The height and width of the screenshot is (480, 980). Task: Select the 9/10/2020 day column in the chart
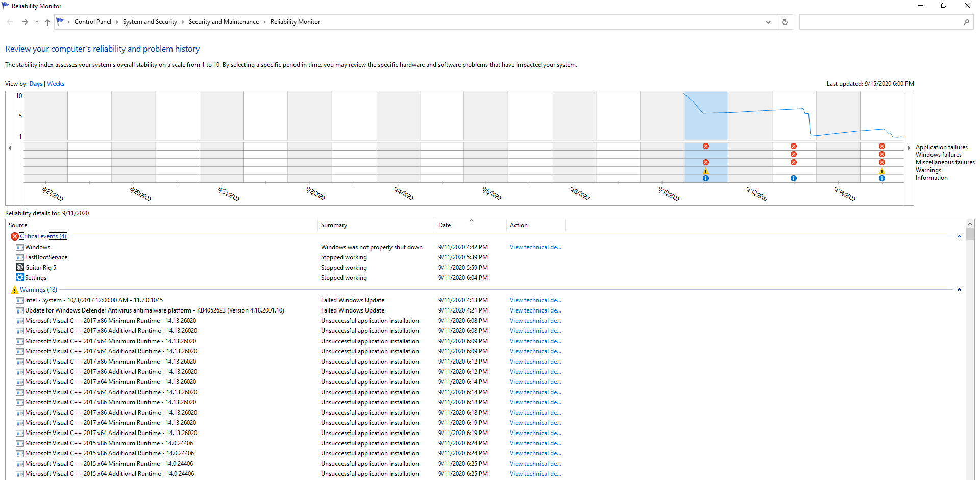click(662, 137)
